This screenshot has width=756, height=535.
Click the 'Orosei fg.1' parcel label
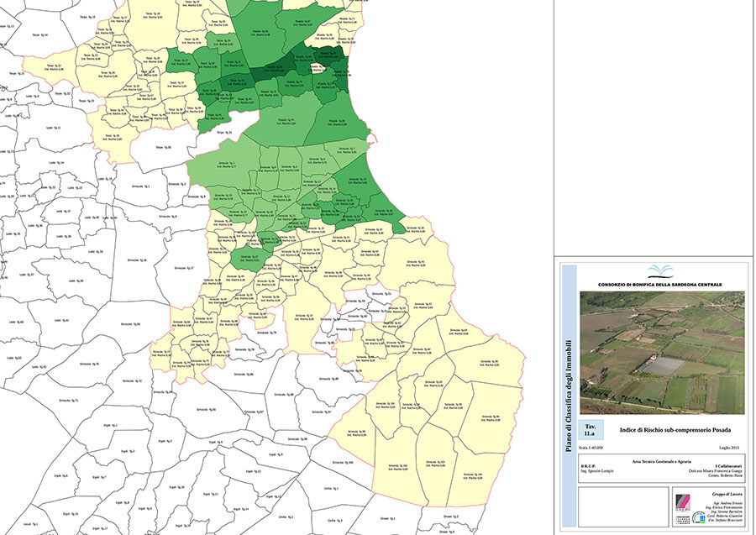click(388, 518)
